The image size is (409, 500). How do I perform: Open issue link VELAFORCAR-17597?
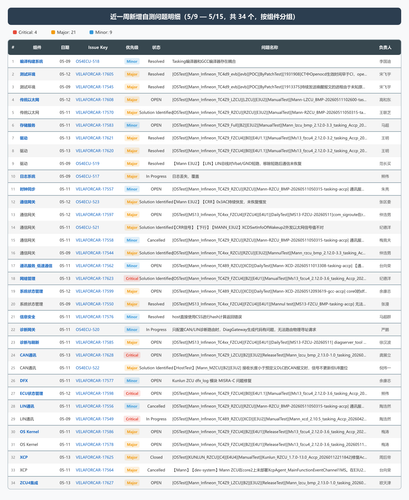click(95, 215)
